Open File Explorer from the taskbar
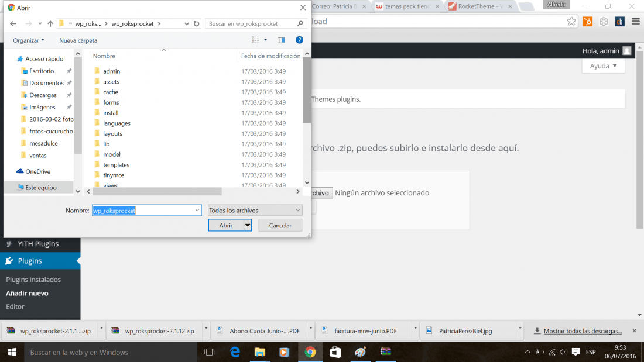The height and width of the screenshot is (362, 644). tap(259, 352)
